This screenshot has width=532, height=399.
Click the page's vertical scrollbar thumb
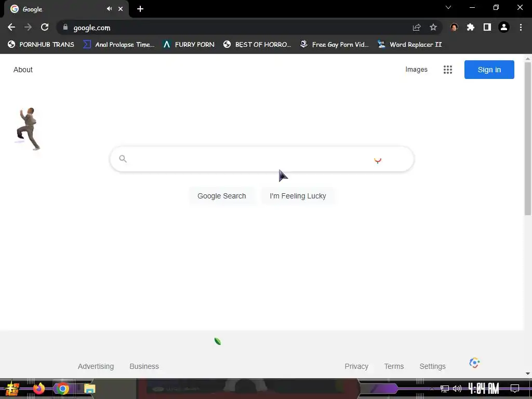click(528, 138)
